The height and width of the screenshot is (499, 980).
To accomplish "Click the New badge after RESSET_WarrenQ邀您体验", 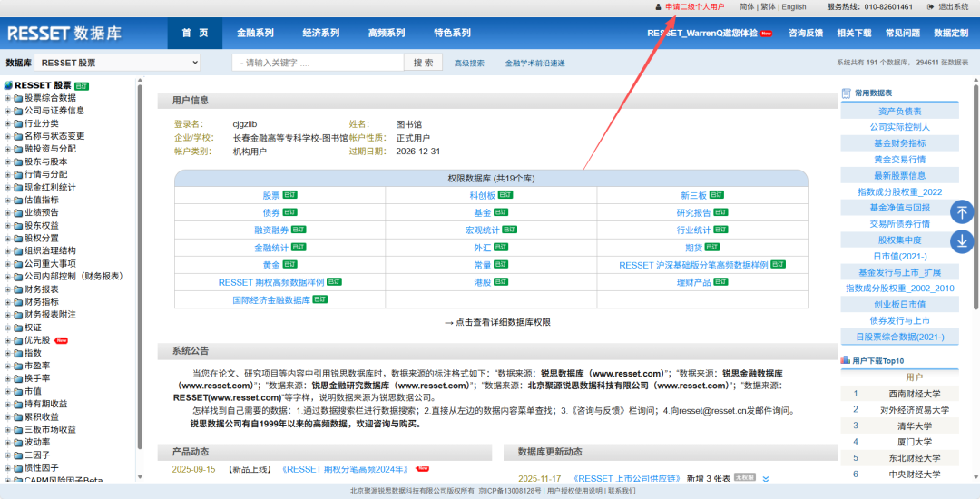I will [766, 33].
